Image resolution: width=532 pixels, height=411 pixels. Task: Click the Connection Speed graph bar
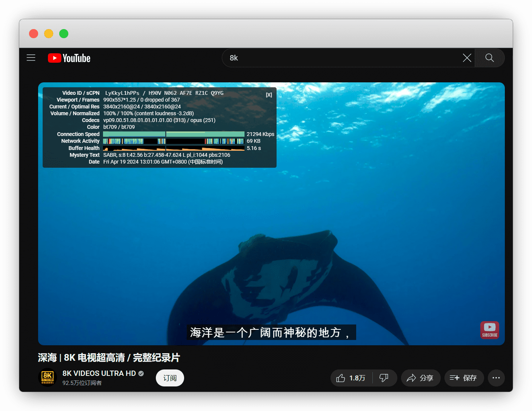click(174, 134)
